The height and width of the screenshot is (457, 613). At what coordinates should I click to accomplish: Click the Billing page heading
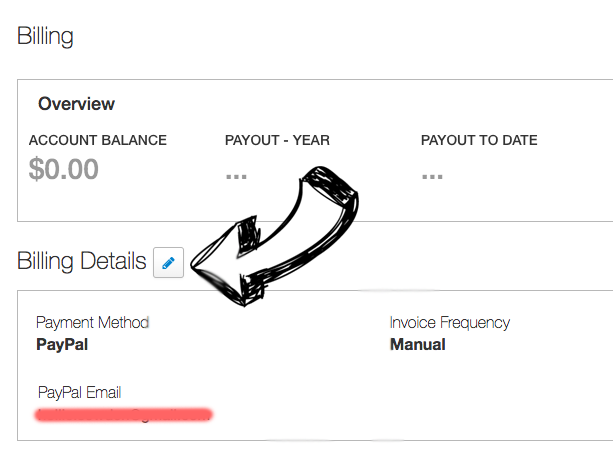(45, 37)
